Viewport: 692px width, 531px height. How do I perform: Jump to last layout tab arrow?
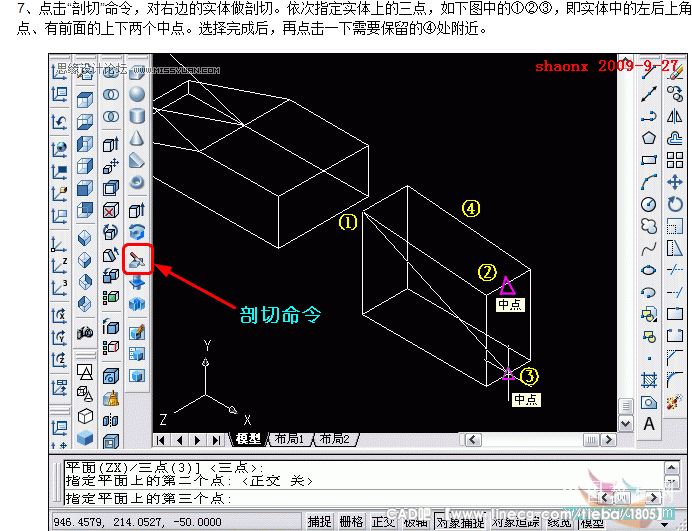216,440
